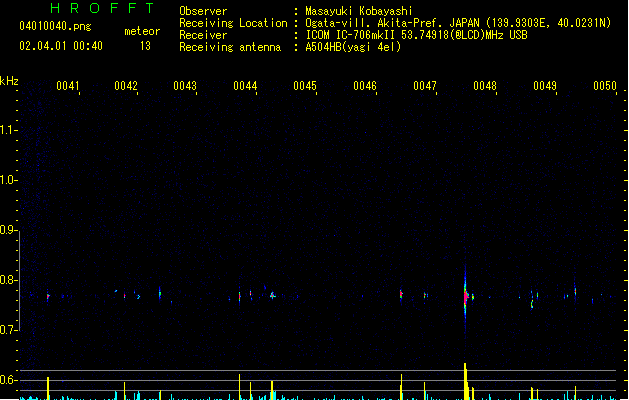Click time marker 0044
This screenshot has height=400, width=629.
245,86
